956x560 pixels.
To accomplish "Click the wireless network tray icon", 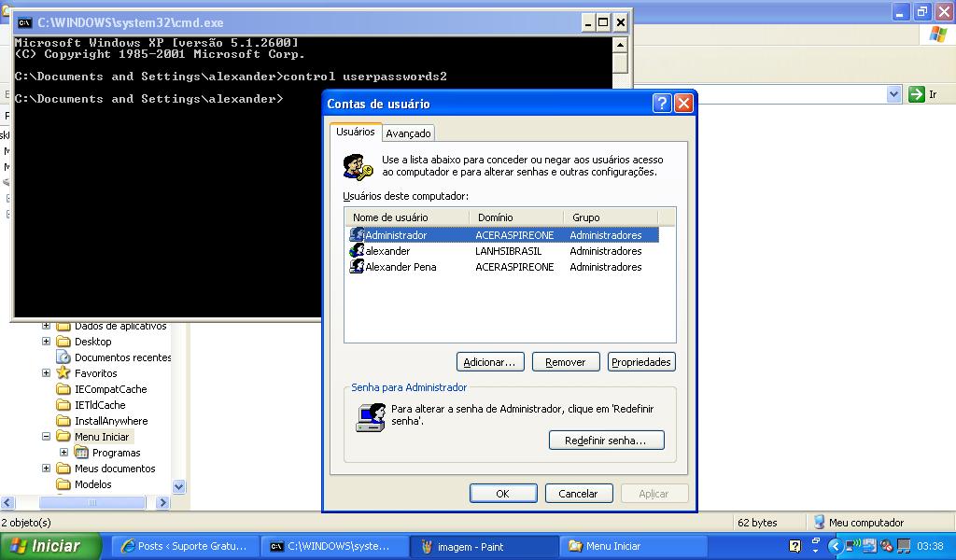I will click(x=852, y=546).
